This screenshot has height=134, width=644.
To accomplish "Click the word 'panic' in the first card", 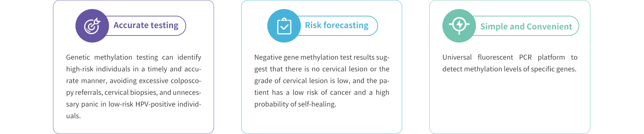I will click(x=90, y=104).
